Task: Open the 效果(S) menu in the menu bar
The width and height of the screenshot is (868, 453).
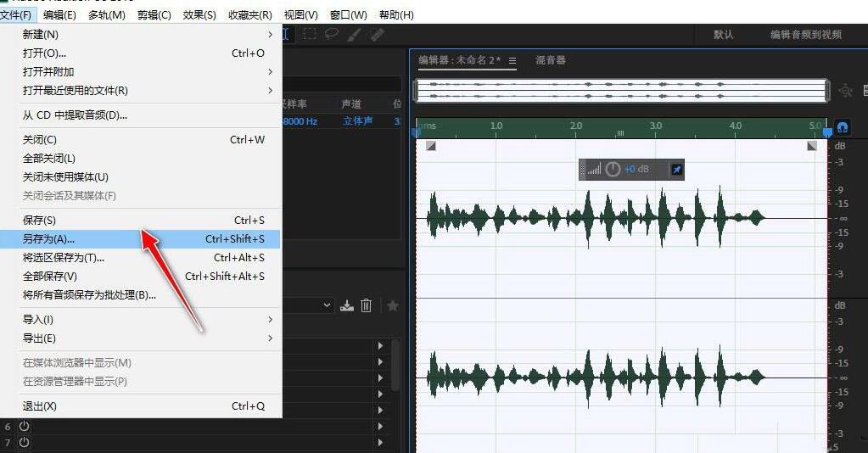Action: point(200,15)
